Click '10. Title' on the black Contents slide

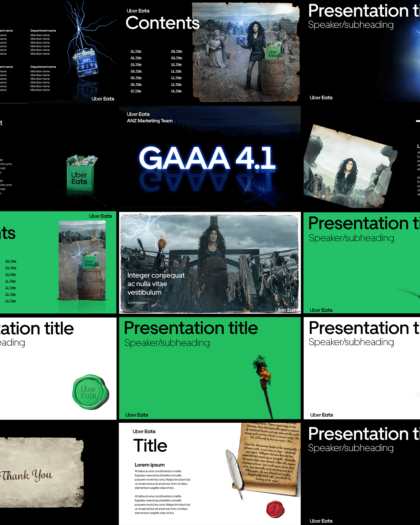pos(176,64)
